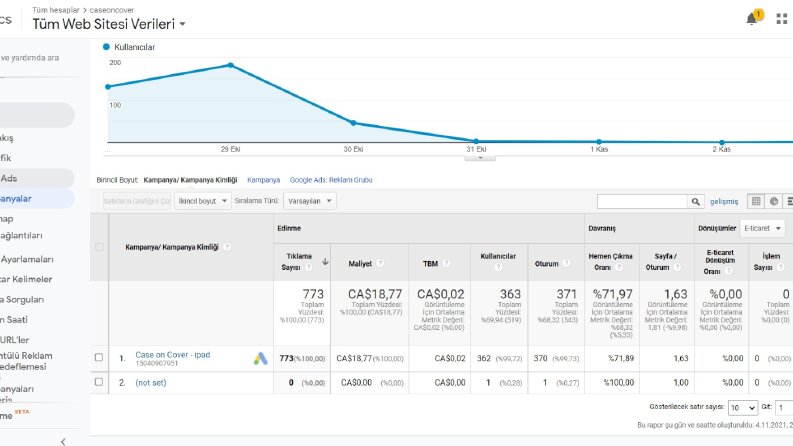Open the Ayarlamaları sidebar item
The image size is (793, 446).
point(27,259)
